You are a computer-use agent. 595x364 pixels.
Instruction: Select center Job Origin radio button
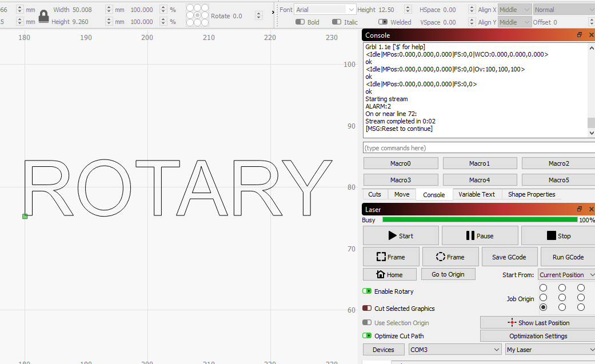[562, 297]
